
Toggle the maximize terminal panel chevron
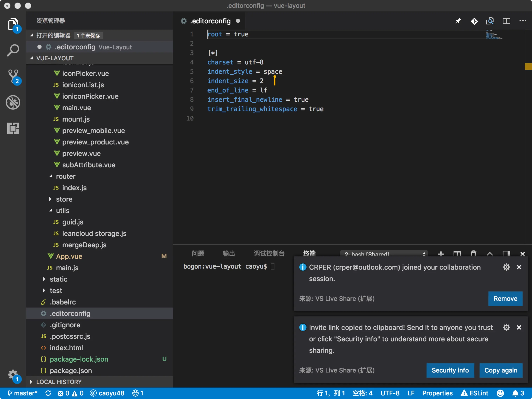pos(490,254)
